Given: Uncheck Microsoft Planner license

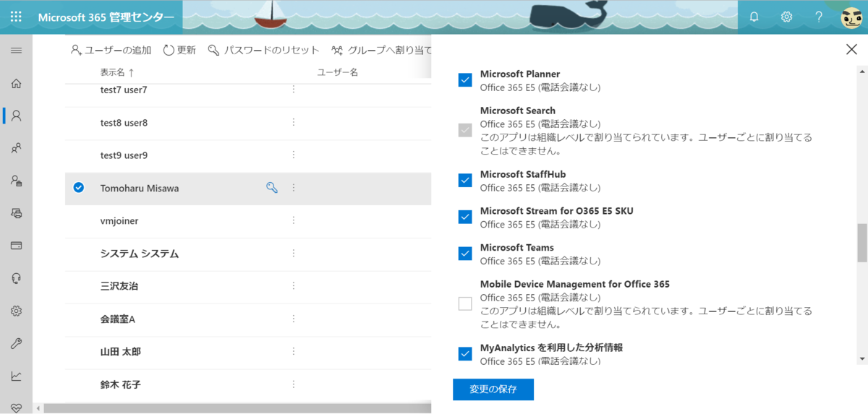Looking at the screenshot, I should [x=465, y=80].
